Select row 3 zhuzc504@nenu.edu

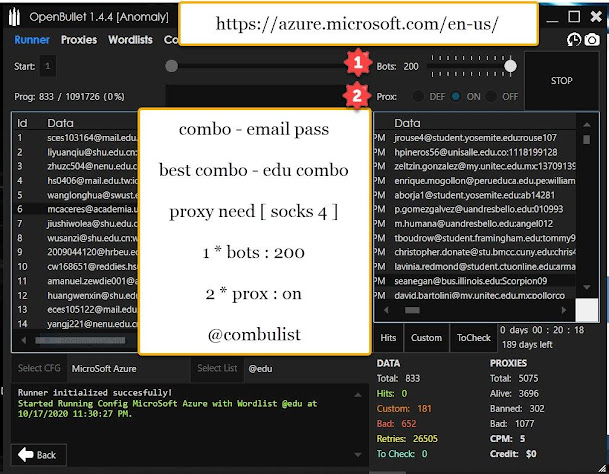click(77, 166)
